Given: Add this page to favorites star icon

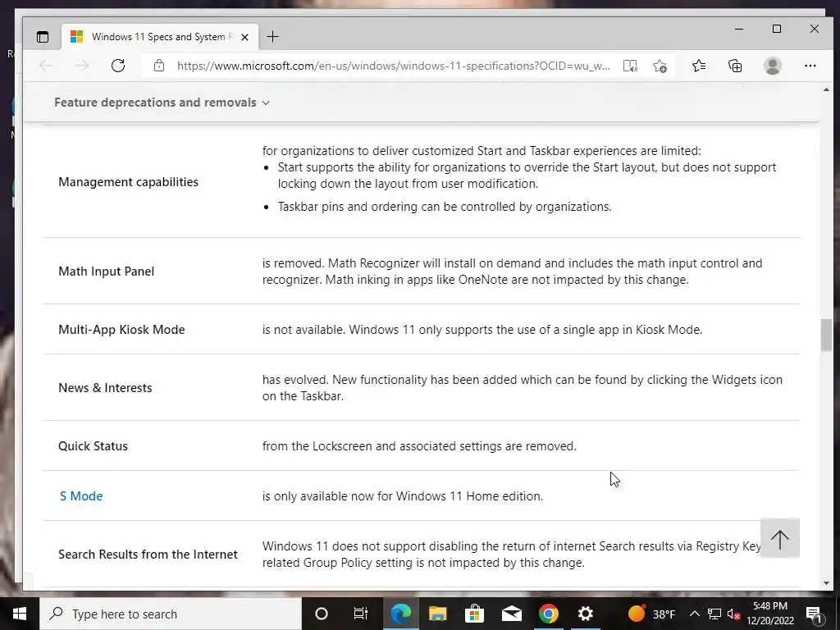Looking at the screenshot, I should tap(660, 66).
